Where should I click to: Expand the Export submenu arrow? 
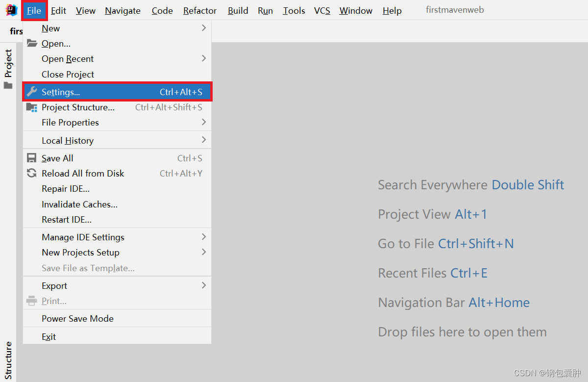point(204,285)
